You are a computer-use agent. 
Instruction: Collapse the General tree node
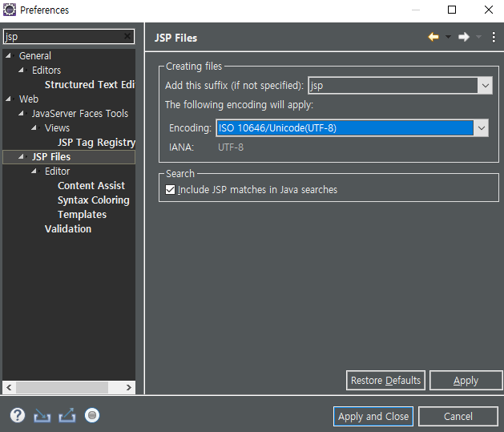click(x=9, y=55)
